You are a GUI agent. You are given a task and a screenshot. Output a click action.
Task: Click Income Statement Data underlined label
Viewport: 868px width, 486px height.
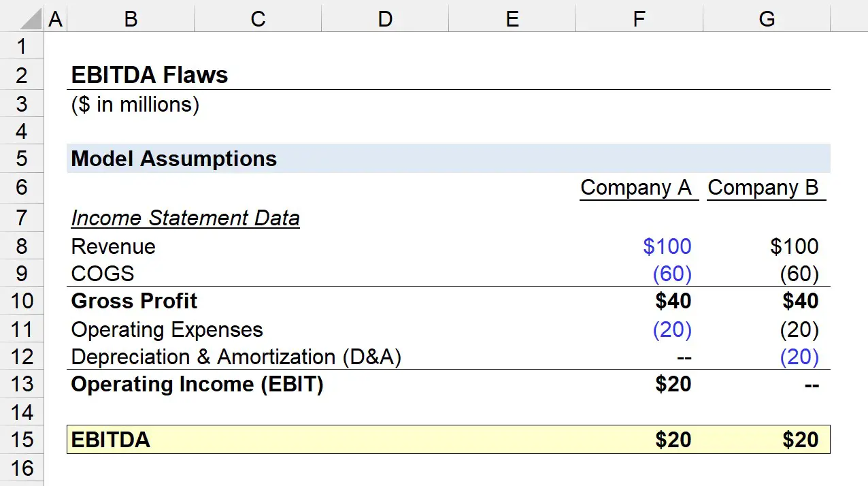click(x=185, y=218)
